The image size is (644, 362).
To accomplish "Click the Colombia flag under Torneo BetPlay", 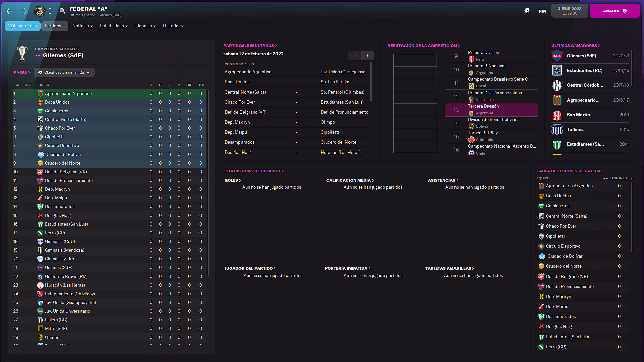I will pyautogui.click(x=471, y=140).
